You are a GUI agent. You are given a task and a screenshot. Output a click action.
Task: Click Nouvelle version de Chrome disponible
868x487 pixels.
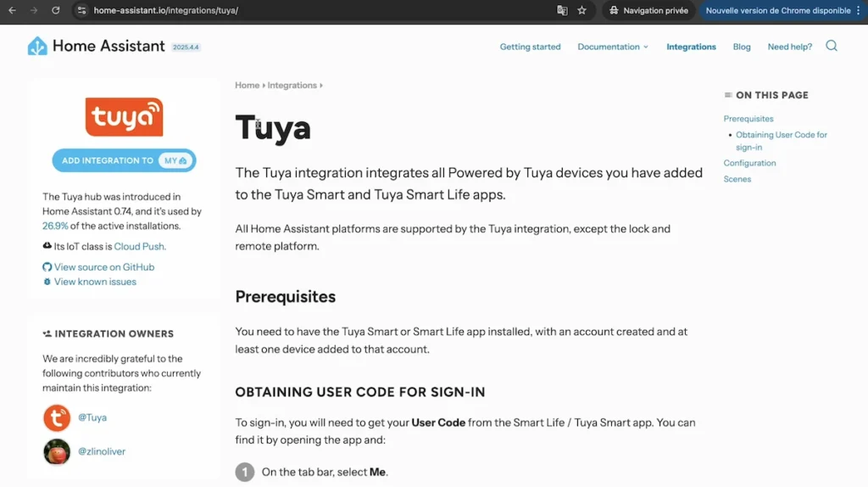coord(778,10)
